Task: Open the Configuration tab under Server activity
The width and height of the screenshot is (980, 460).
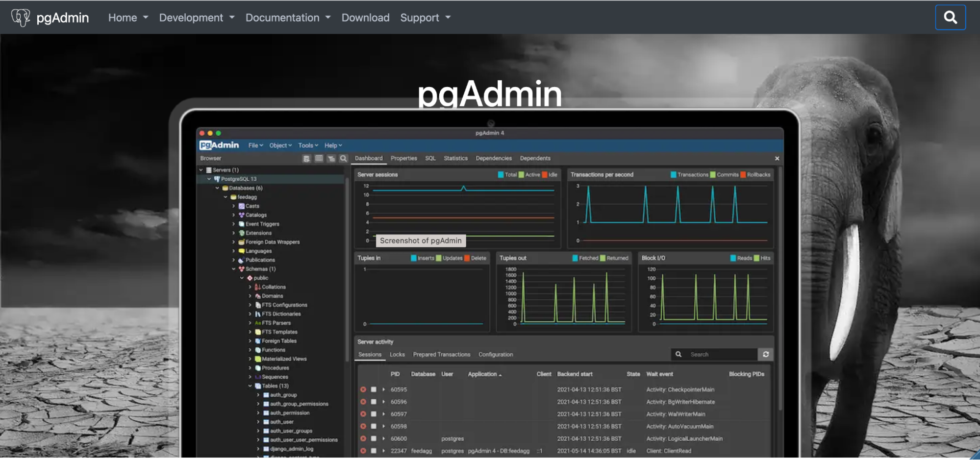Action: click(496, 355)
